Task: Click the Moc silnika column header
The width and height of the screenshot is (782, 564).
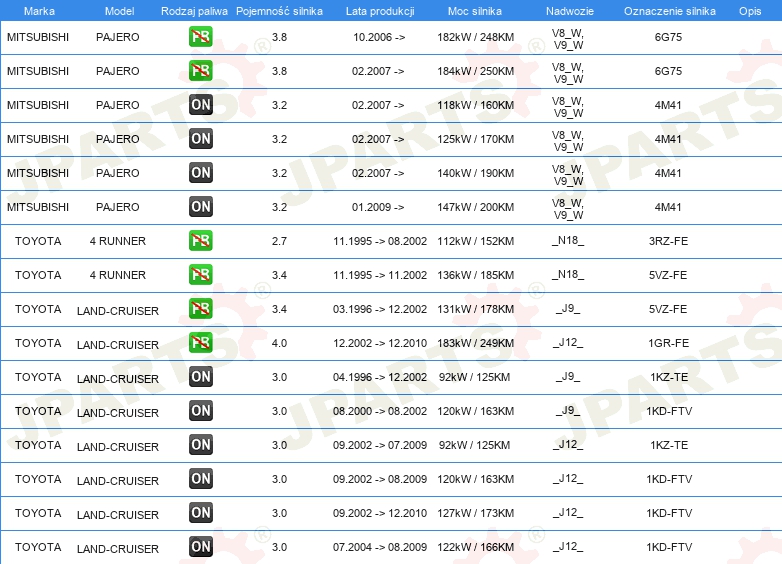Action: (475, 11)
